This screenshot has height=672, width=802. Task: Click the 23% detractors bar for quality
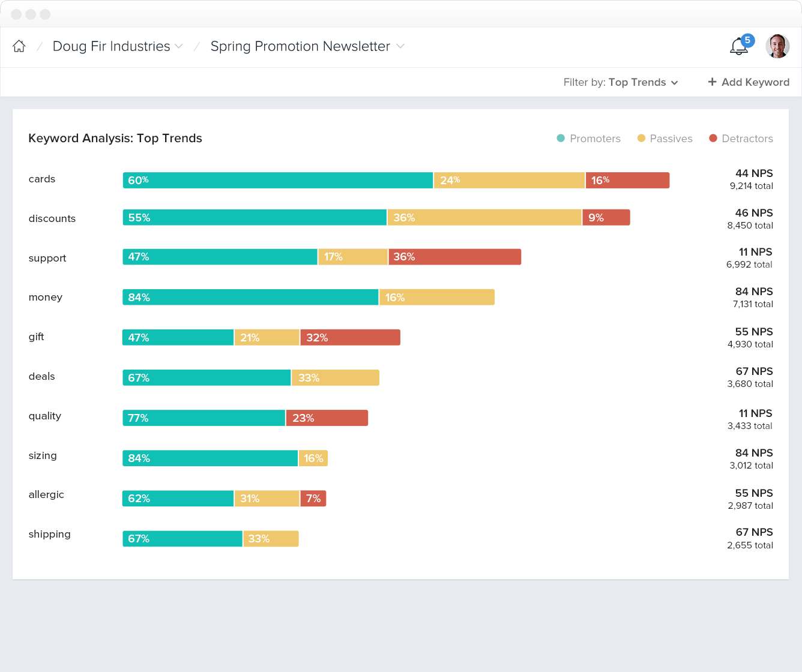pyautogui.click(x=327, y=418)
